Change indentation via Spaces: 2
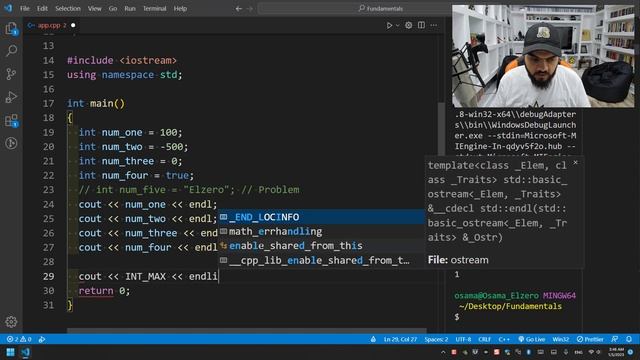The image size is (640, 360). (436, 339)
